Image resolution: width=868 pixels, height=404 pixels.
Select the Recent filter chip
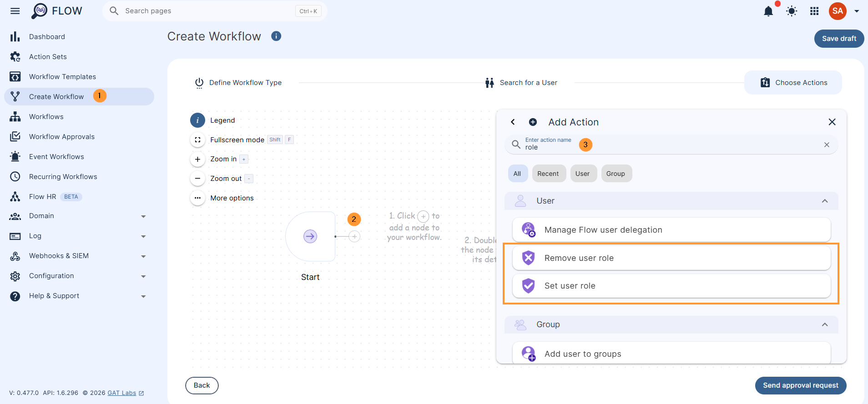[x=548, y=174]
